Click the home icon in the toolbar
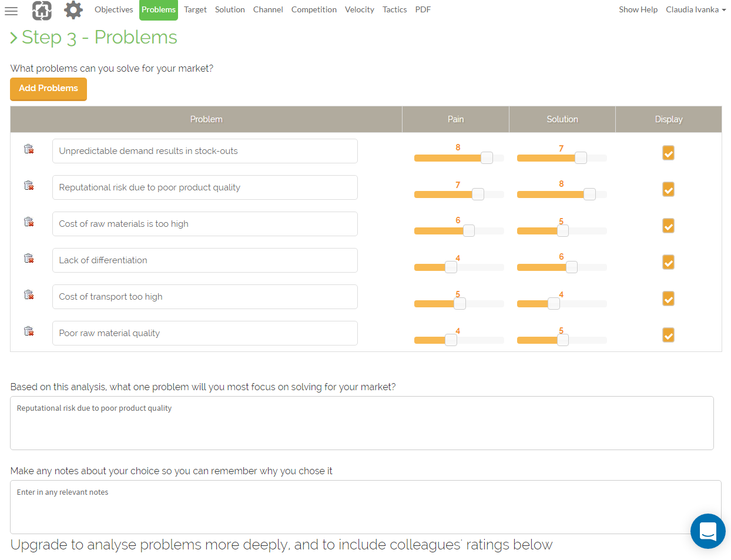This screenshot has width=731, height=560. click(41, 10)
